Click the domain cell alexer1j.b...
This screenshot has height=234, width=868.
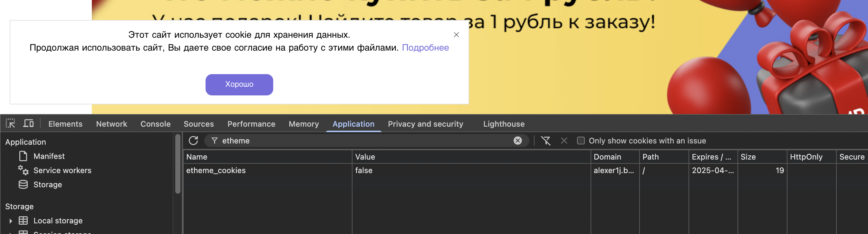click(x=613, y=170)
